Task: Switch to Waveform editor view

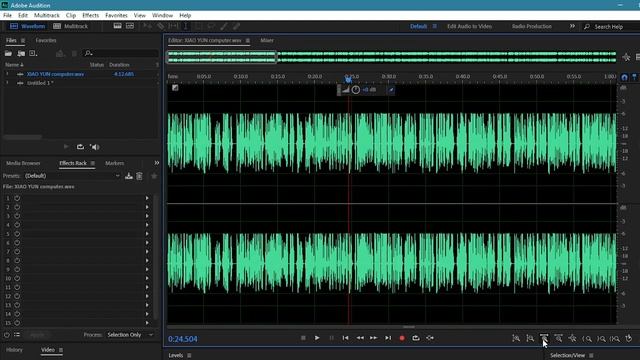Action: tap(27, 26)
